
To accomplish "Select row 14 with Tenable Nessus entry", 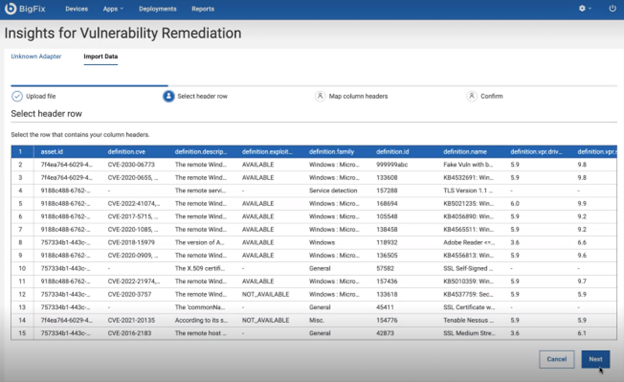I will (x=314, y=320).
